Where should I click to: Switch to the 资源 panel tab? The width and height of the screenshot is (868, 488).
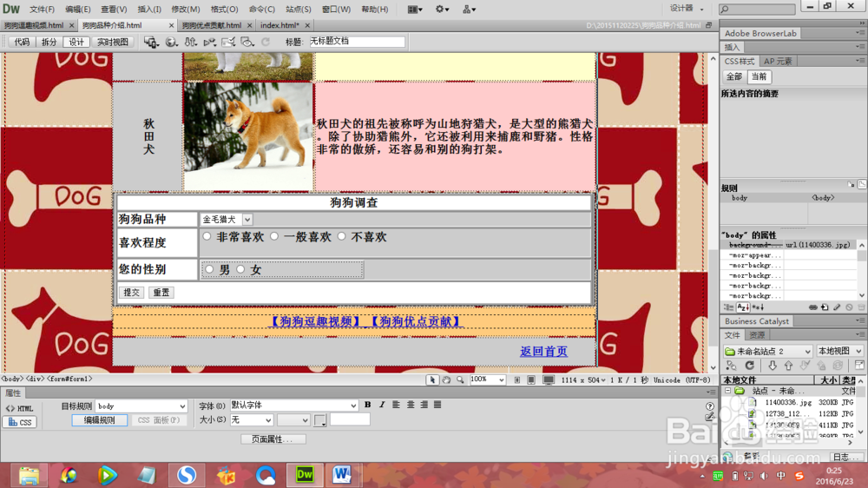[757, 335]
